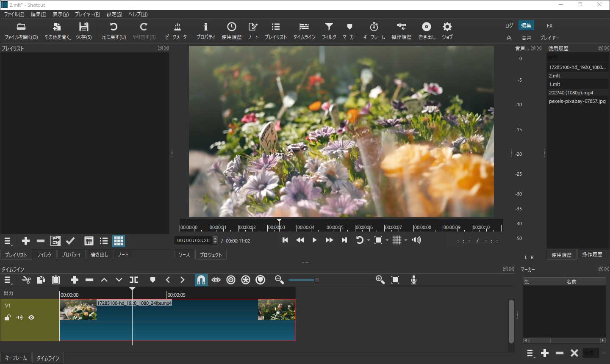Open プロパティ toolbar icon
Image resolution: width=610 pixels, height=364 pixels.
click(x=206, y=31)
